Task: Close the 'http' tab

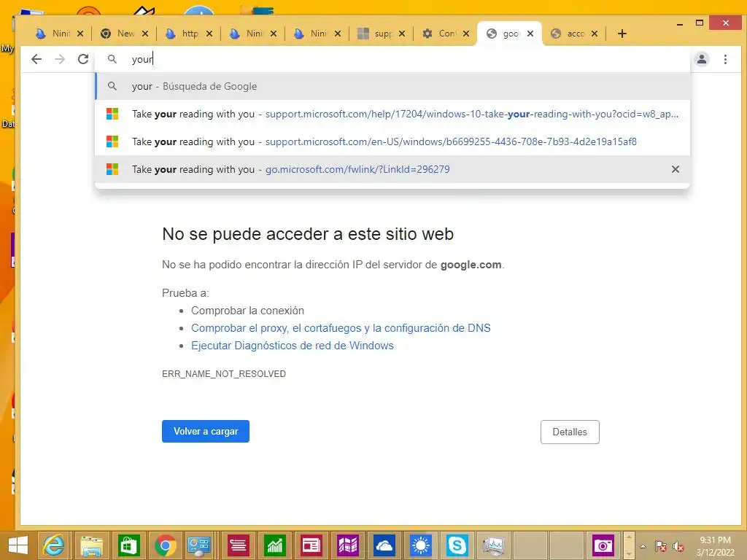Action: click(x=209, y=34)
